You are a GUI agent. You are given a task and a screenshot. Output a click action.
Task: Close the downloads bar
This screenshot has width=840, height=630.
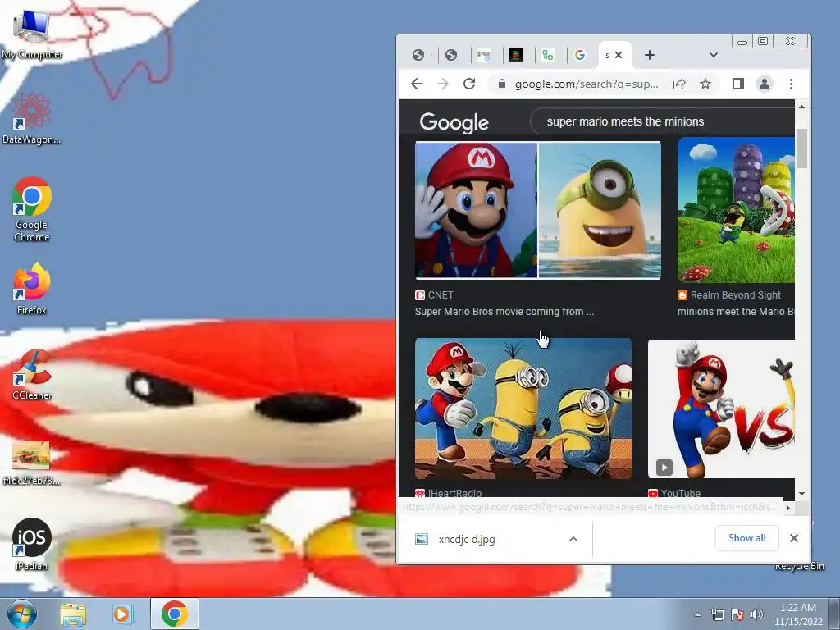pyautogui.click(x=794, y=538)
